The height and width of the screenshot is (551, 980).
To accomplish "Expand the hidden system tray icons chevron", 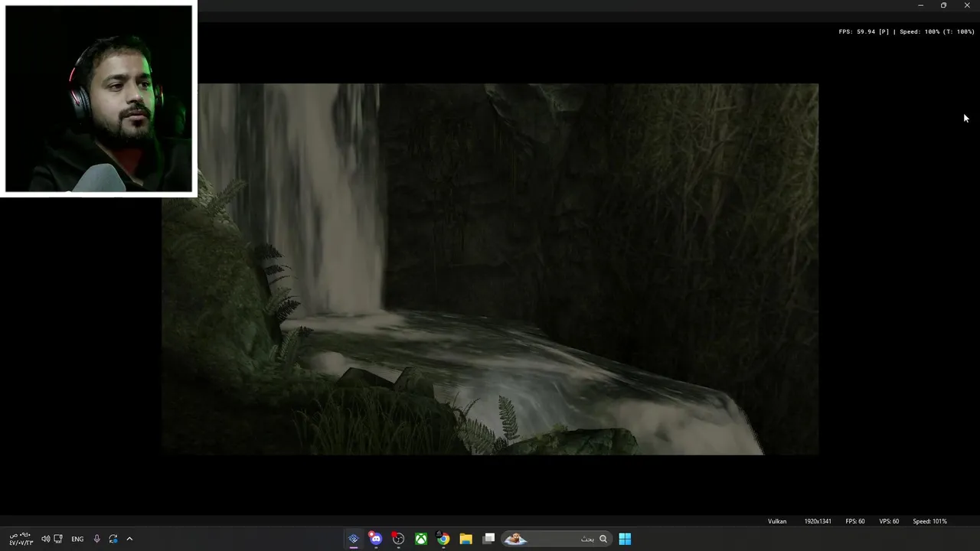I will click(x=129, y=539).
